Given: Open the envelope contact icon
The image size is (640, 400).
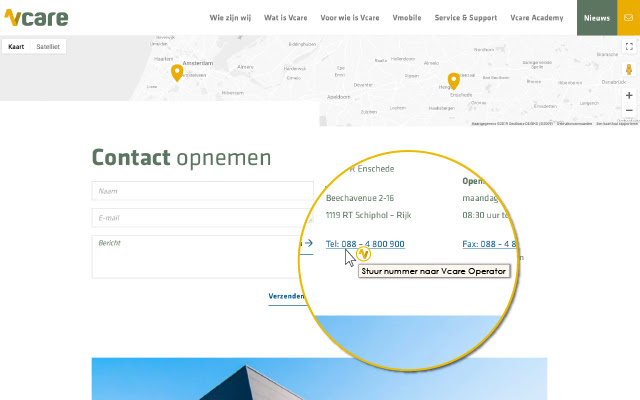Looking at the screenshot, I should point(627,17).
